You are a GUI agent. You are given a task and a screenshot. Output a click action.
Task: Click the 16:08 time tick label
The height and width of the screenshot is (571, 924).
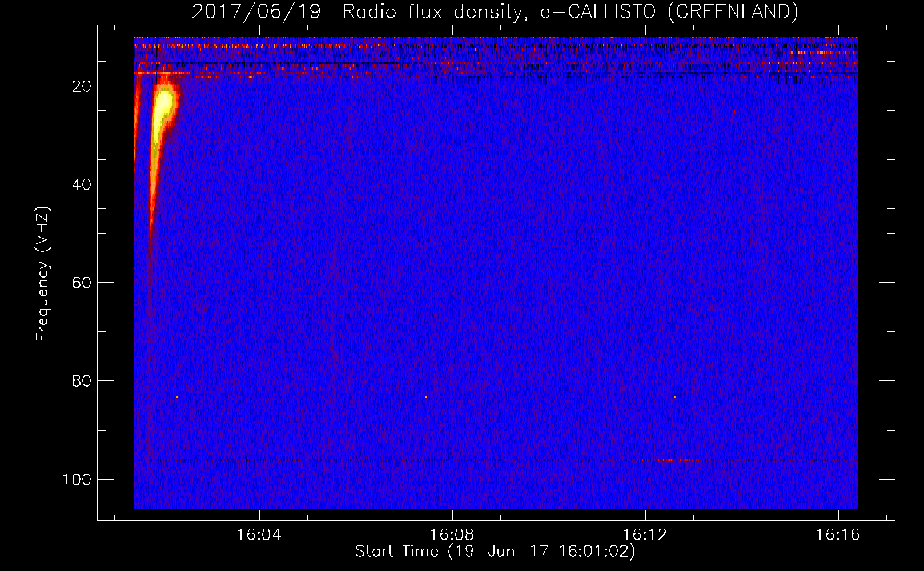(x=452, y=535)
